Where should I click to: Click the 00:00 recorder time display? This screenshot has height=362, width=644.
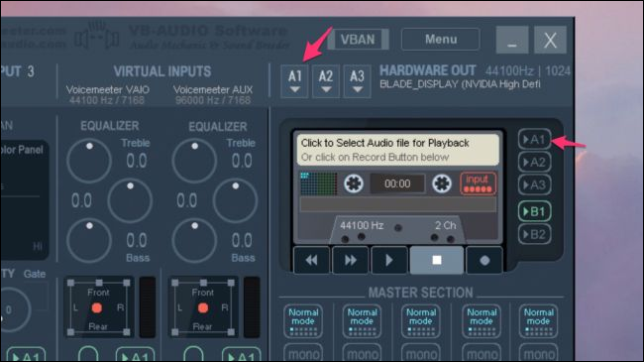point(397,183)
